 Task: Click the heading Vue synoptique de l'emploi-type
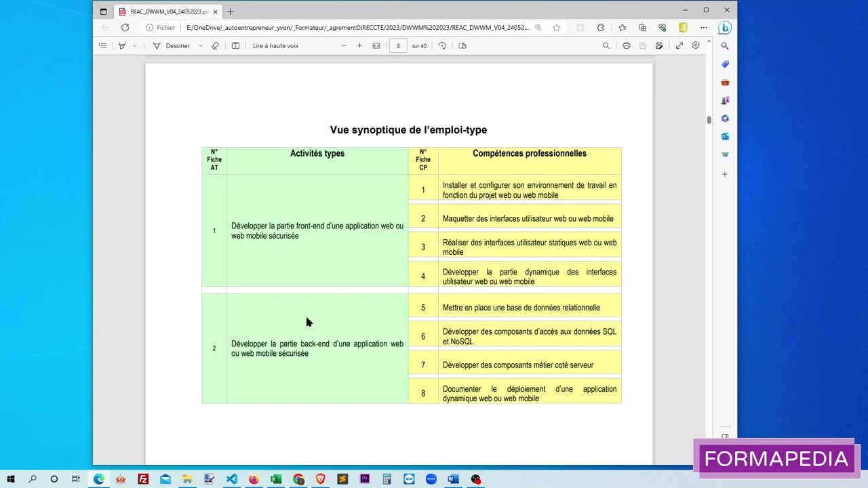click(x=408, y=129)
